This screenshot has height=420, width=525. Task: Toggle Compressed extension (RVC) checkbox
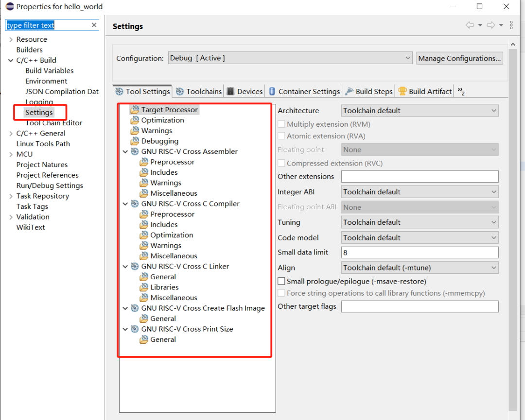(x=281, y=163)
